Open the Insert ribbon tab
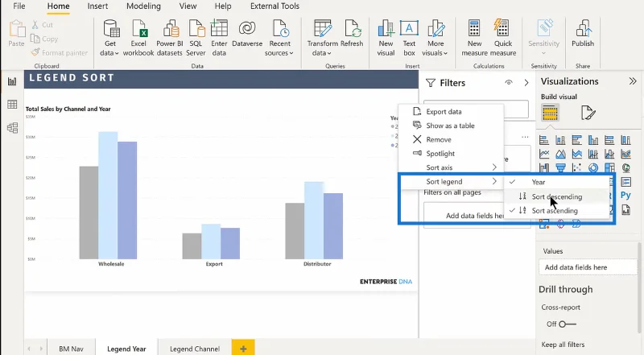 (x=97, y=6)
